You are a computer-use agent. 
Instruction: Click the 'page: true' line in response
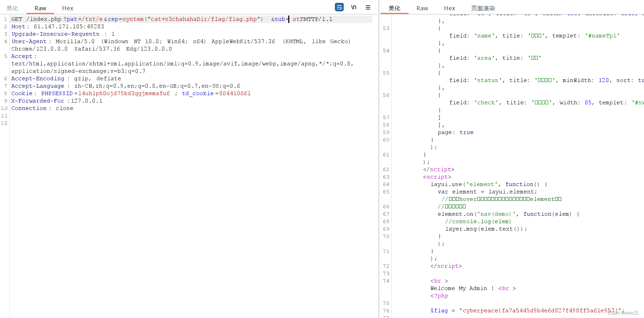(455, 132)
